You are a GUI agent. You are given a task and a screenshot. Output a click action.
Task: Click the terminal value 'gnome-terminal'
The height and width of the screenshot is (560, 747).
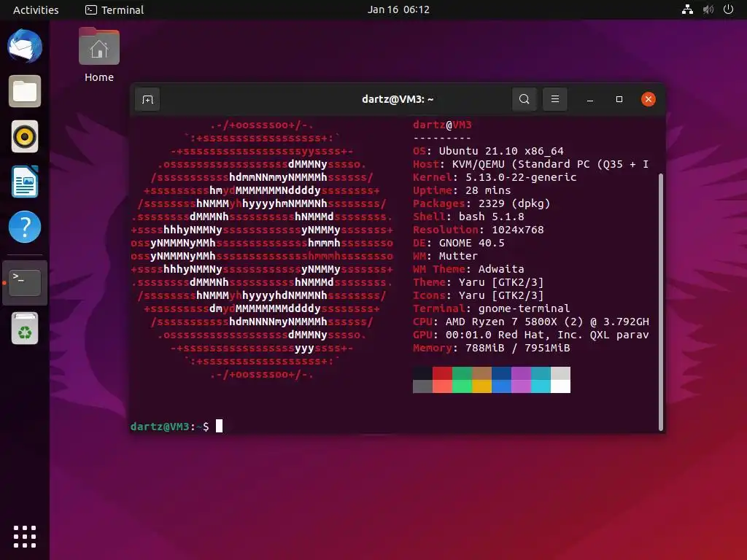(524, 308)
